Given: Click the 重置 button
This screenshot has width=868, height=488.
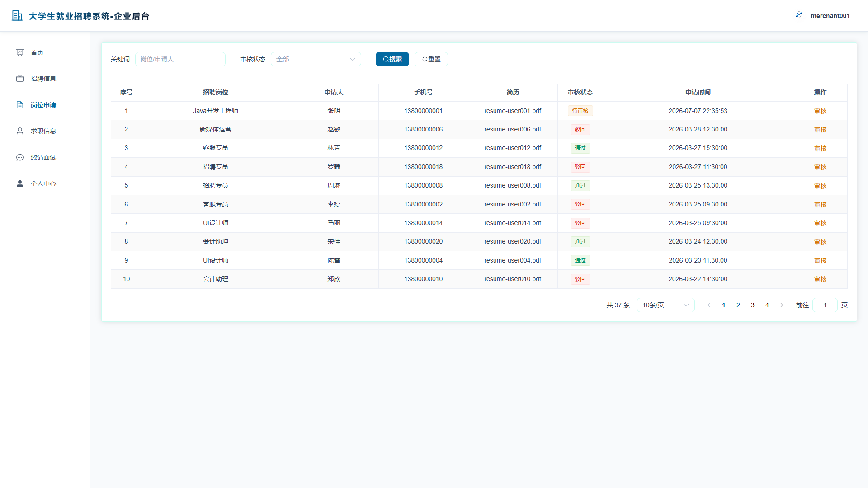Looking at the screenshot, I should pyautogui.click(x=431, y=59).
